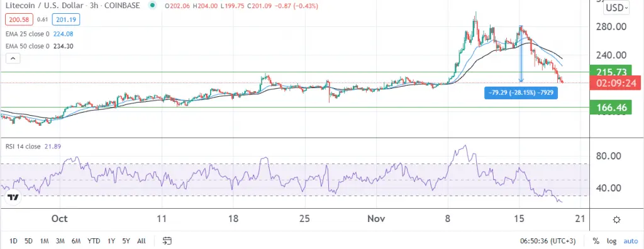The height and width of the screenshot is (249, 644).
Task: Select the All time range
Action: click(142, 241)
